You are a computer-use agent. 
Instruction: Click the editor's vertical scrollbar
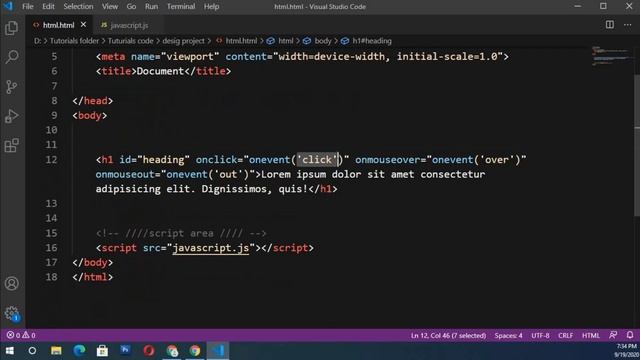[x=637, y=146]
